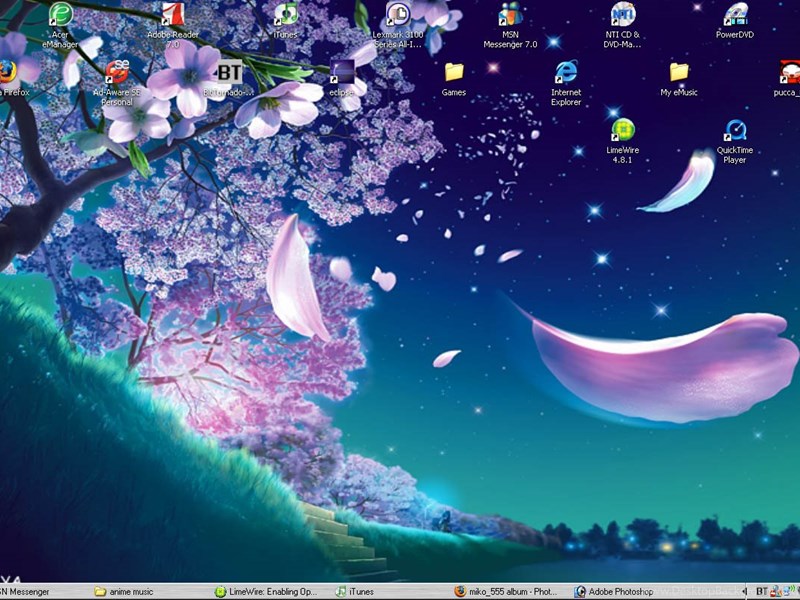Click the Lexmark 3100 Series desktop icon

tap(398, 16)
